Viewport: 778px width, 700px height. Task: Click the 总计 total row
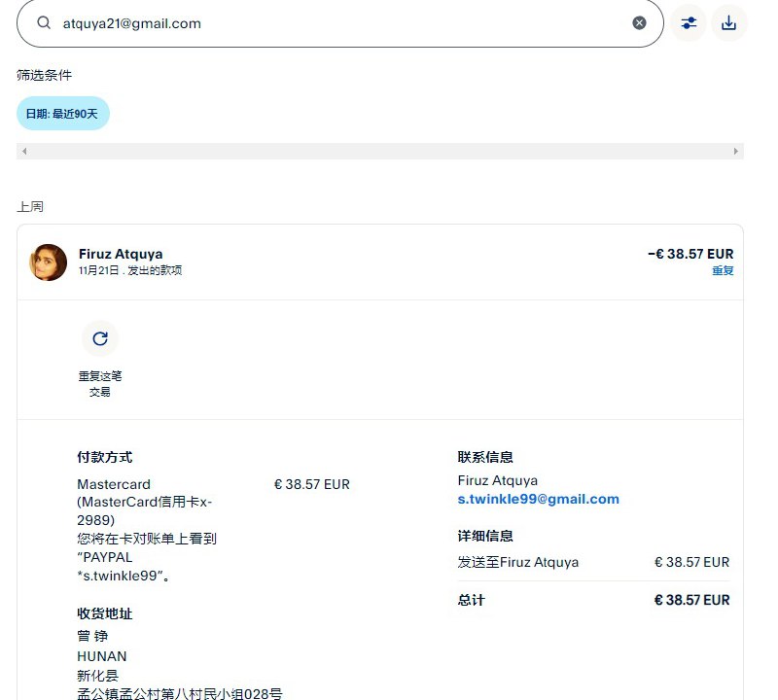[x=593, y=601]
